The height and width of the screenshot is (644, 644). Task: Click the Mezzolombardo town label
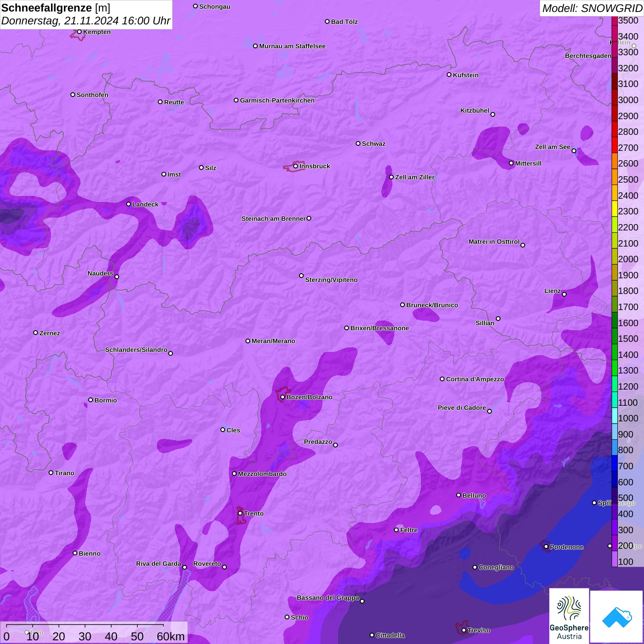[x=262, y=474]
